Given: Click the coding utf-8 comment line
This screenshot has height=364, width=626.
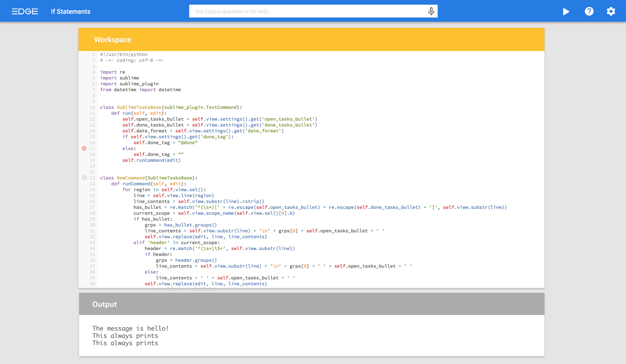Looking at the screenshot, I should pos(132,60).
